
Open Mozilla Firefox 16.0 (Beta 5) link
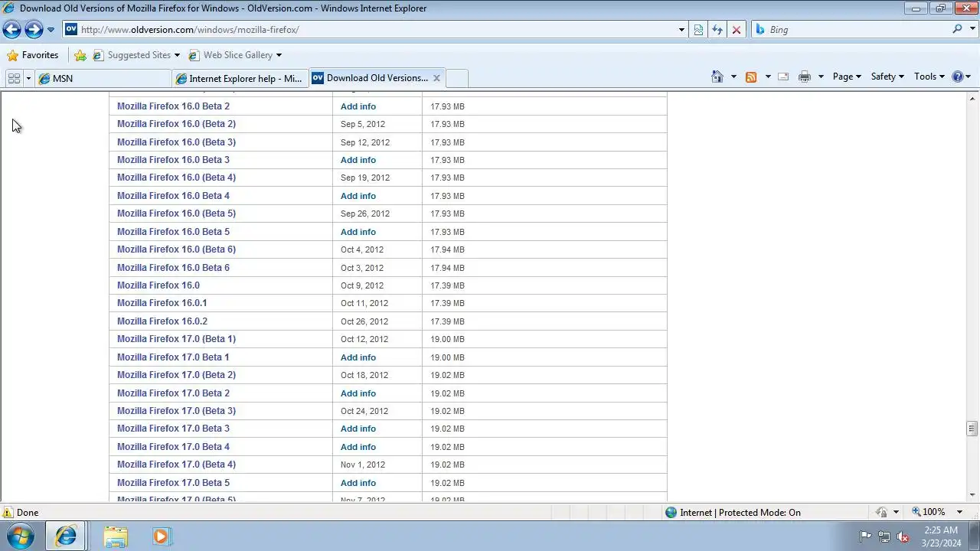click(176, 214)
